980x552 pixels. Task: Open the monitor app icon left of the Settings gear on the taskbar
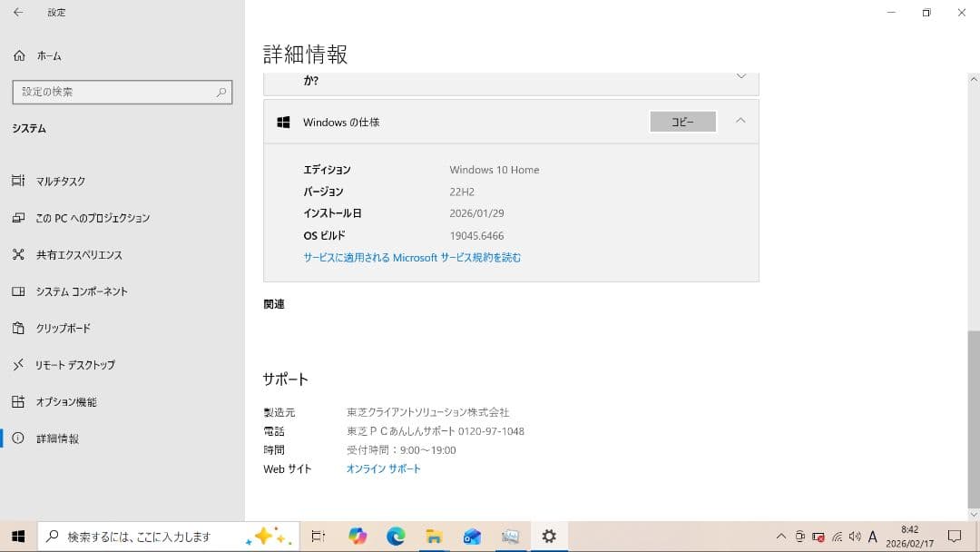[x=511, y=537]
